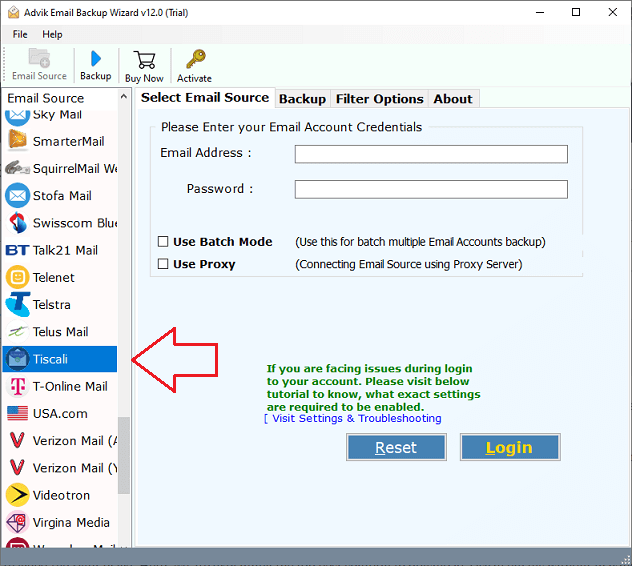Screen dimensions: 632x566
Task: Open the Help menu
Action: pyautogui.click(x=52, y=34)
